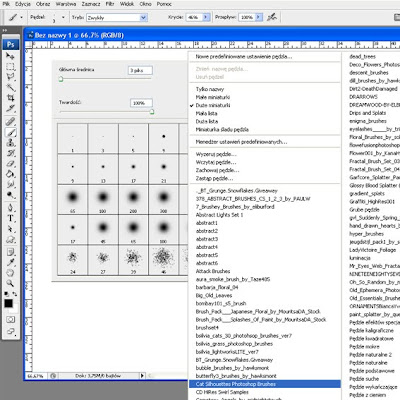The image size is (400, 400).
Task: Select the Type tool
Action: pyautogui.click(x=10, y=218)
